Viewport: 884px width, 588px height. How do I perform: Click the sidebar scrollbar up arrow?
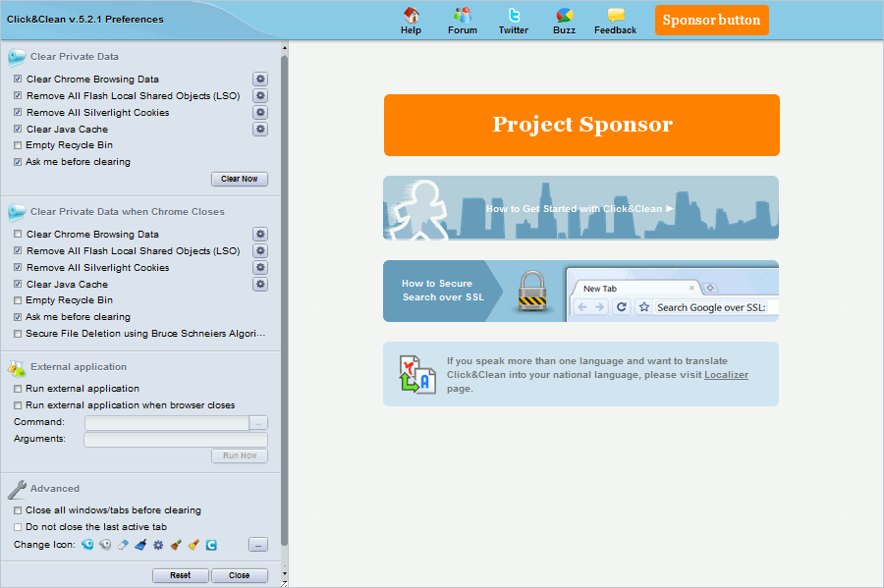(284, 48)
